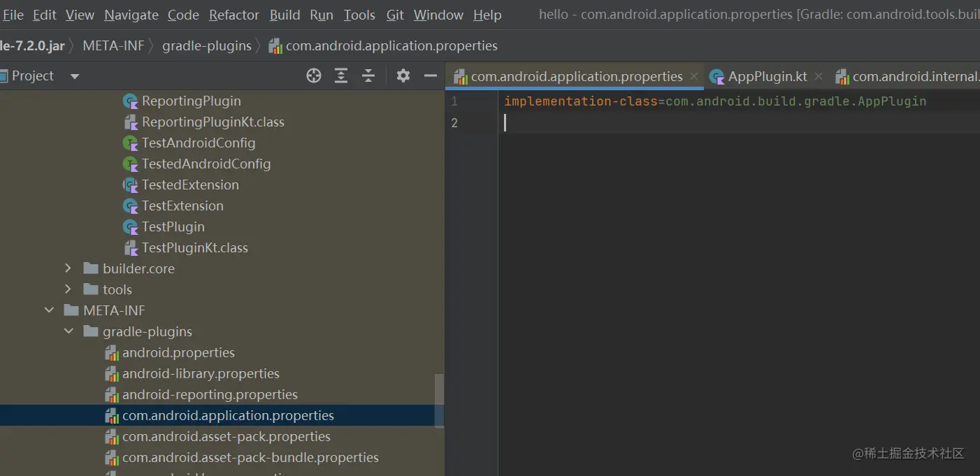
Task: Close the com.android.application.properties tab
Action: 694,76
